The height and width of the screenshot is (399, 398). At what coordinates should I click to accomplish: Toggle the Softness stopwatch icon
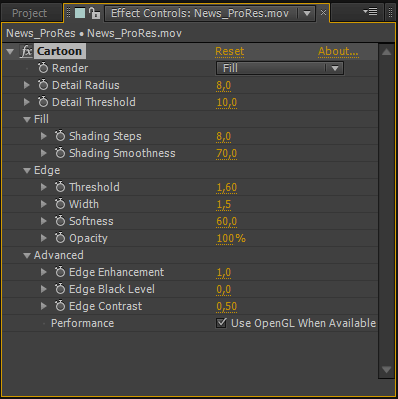[x=60, y=221]
